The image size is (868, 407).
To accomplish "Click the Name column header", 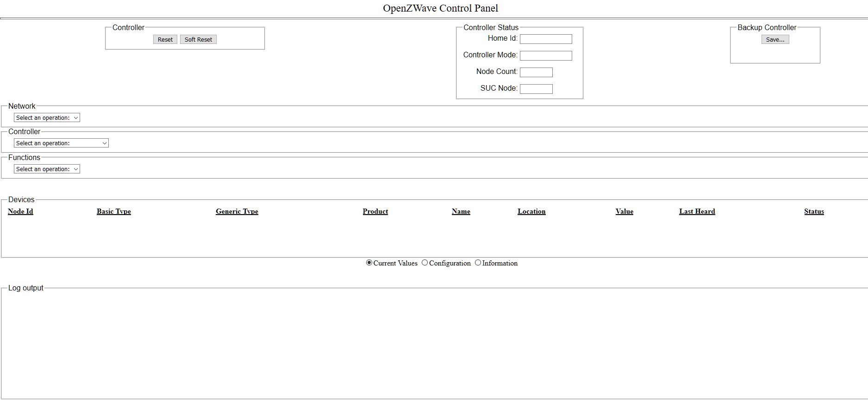I will (461, 211).
